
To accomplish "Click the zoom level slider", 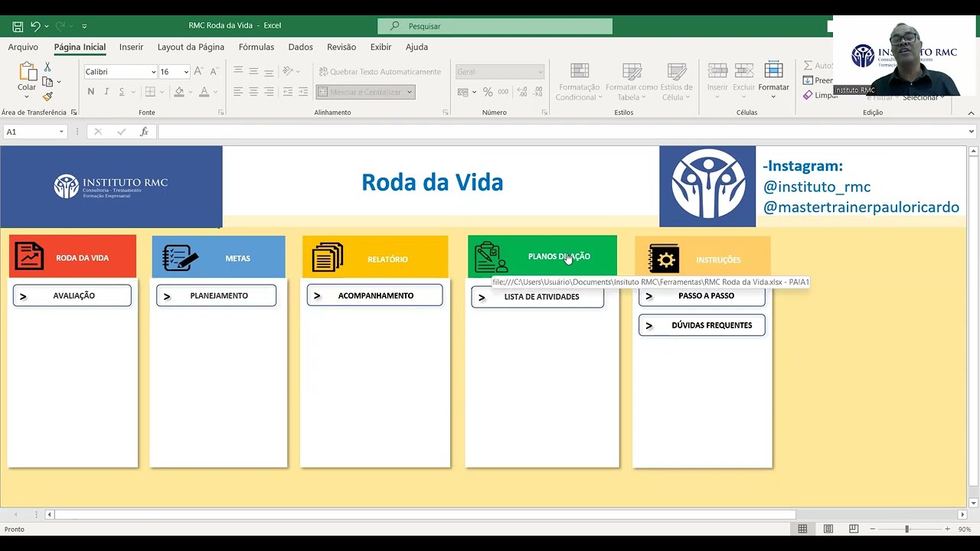I will click(906, 529).
